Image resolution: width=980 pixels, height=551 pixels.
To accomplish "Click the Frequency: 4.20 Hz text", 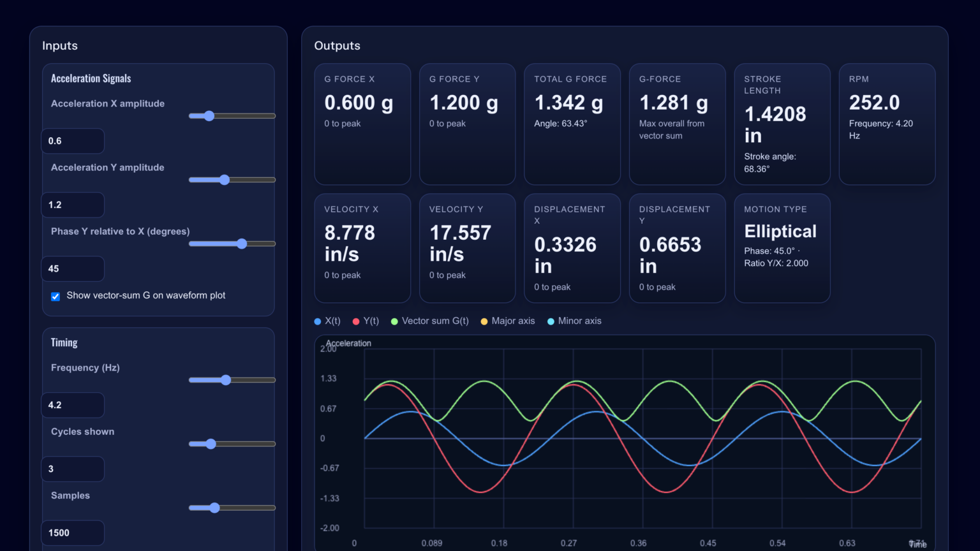I will [881, 129].
